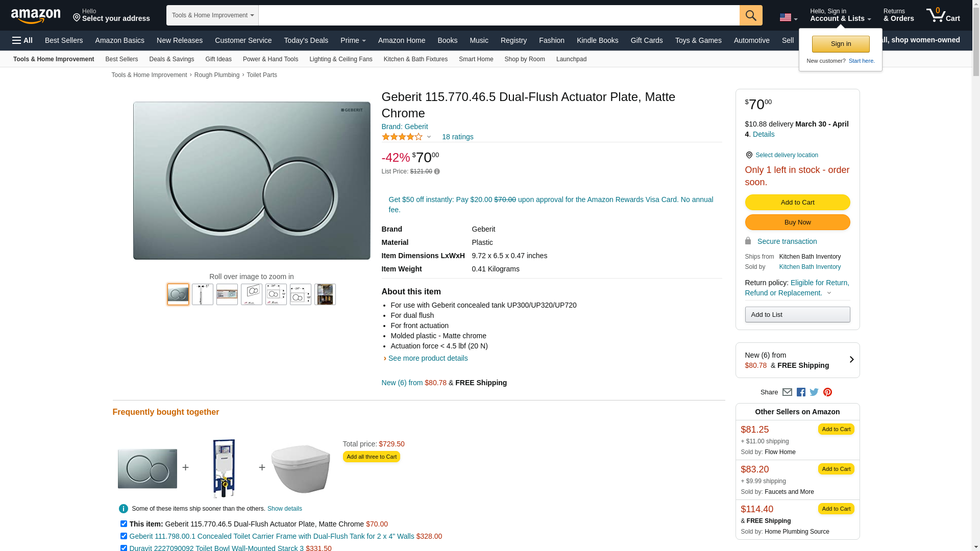Image resolution: width=980 pixels, height=551 pixels.
Task: Select the last product image thumbnail
Action: pos(325,294)
